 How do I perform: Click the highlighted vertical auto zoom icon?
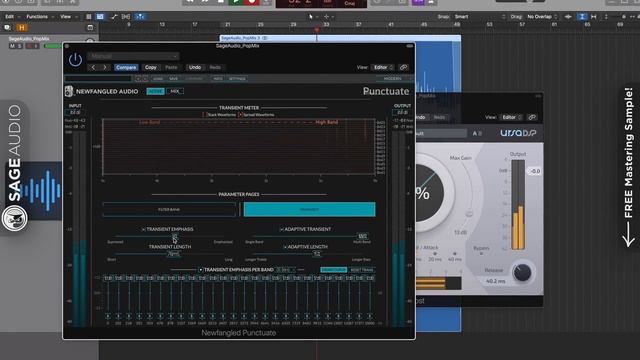(x=582, y=17)
